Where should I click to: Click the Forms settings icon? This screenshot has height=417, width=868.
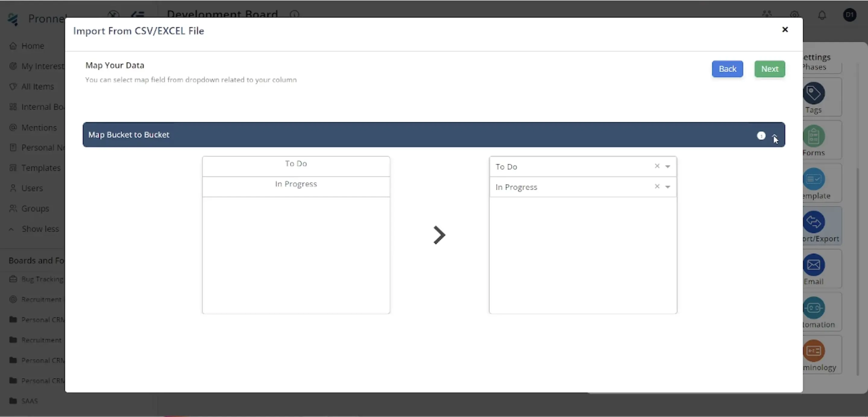click(814, 136)
